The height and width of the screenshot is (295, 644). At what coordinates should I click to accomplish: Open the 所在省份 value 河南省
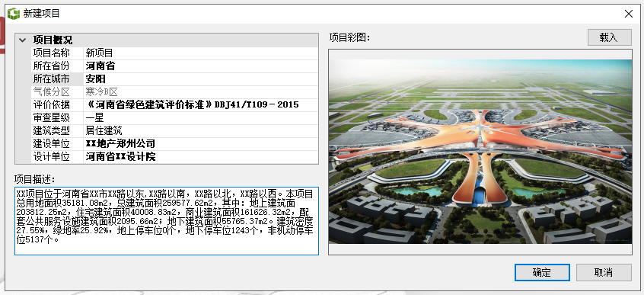(201, 66)
